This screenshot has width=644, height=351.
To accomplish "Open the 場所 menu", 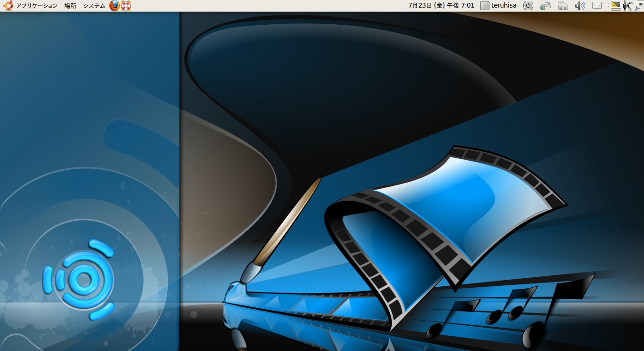I will pos(70,6).
